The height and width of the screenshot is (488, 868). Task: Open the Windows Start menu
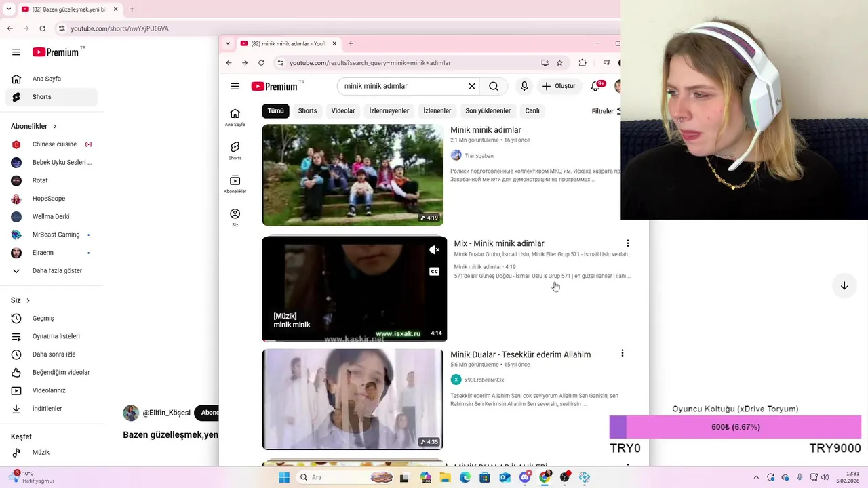click(284, 477)
